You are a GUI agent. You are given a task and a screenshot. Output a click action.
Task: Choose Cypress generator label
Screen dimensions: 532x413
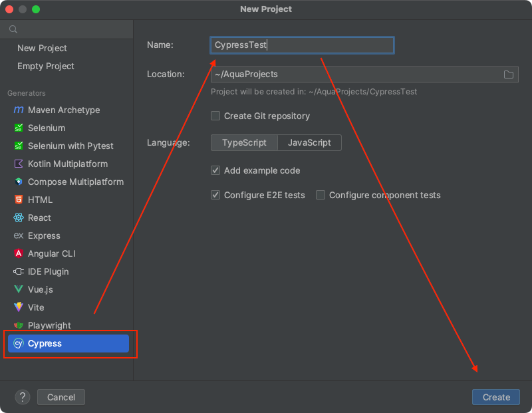tap(45, 343)
